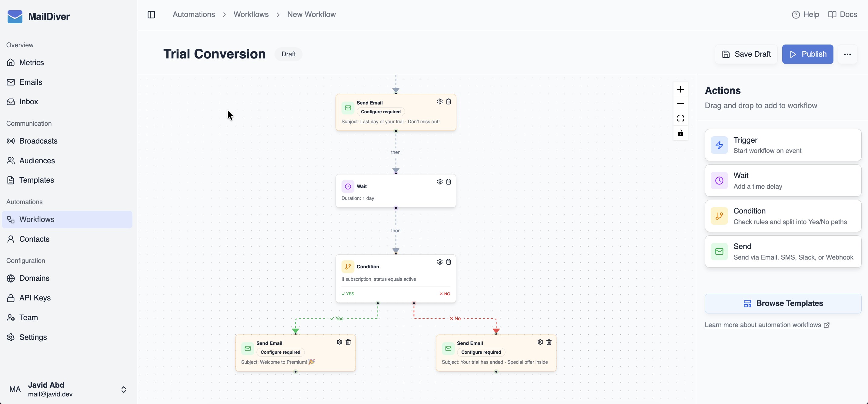Open Templates in sidebar navigation
The image size is (868, 404).
coord(36,180)
